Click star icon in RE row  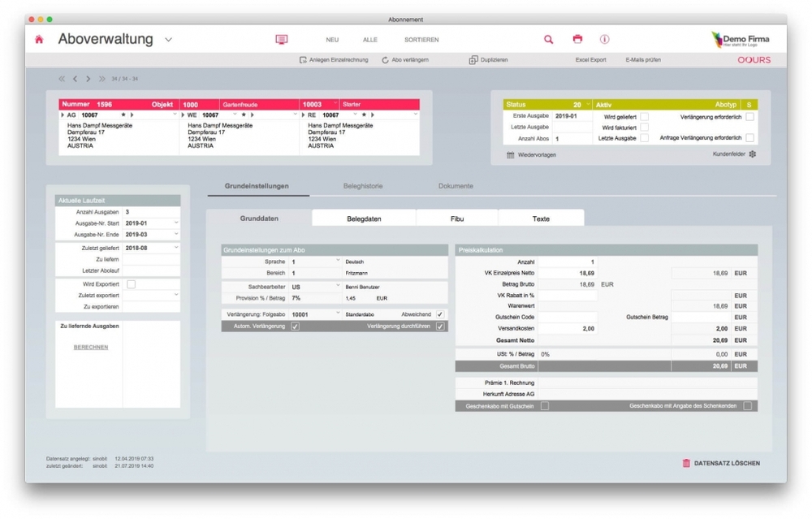364,115
